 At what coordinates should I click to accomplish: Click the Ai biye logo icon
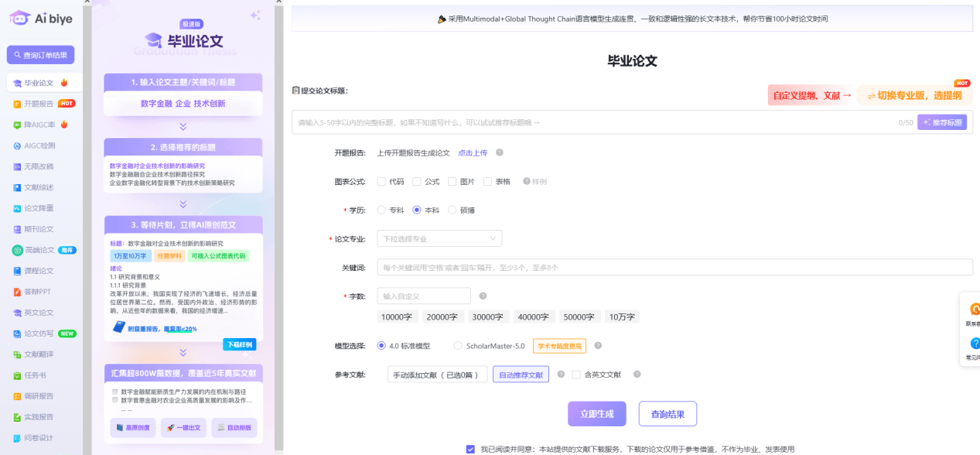pos(19,17)
